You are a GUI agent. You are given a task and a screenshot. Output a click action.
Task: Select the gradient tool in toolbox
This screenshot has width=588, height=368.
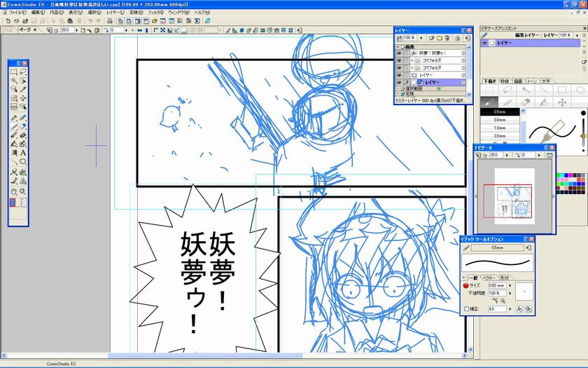coord(14,153)
